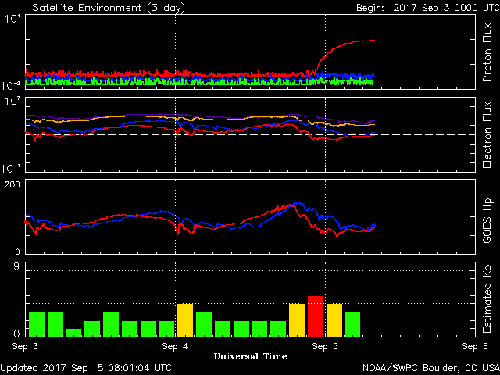
Task: Select the purple electron flux trace
Action: [200, 116]
